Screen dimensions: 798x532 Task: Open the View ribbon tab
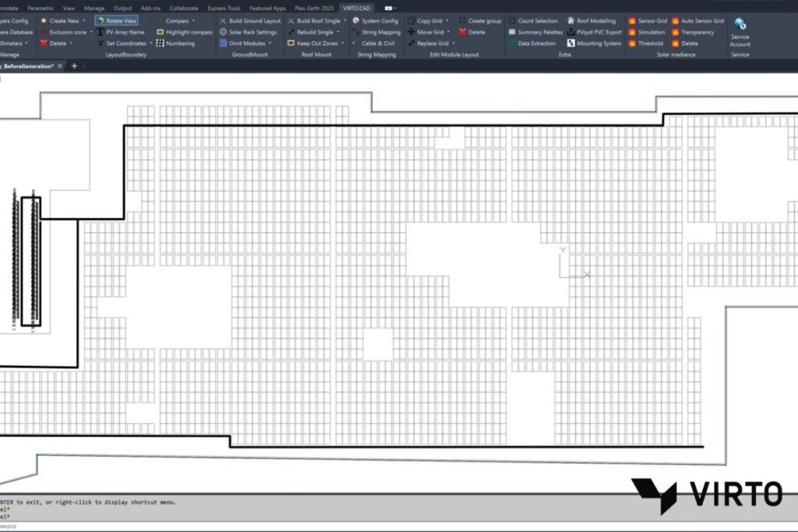tap(69, 8)
